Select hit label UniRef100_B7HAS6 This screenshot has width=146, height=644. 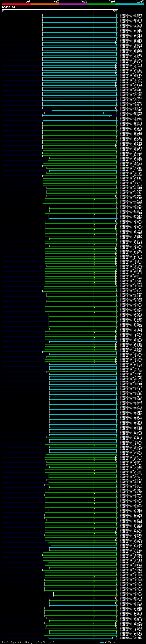click(131, 409)
